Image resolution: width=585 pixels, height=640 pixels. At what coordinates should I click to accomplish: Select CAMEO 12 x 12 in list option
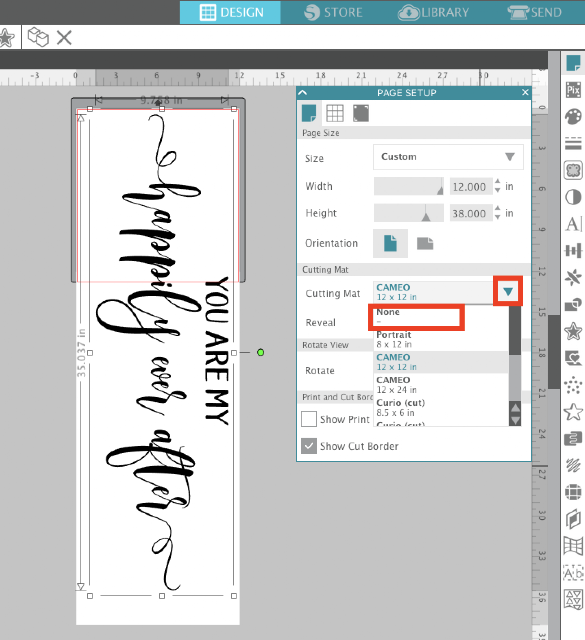coord(441,362)
